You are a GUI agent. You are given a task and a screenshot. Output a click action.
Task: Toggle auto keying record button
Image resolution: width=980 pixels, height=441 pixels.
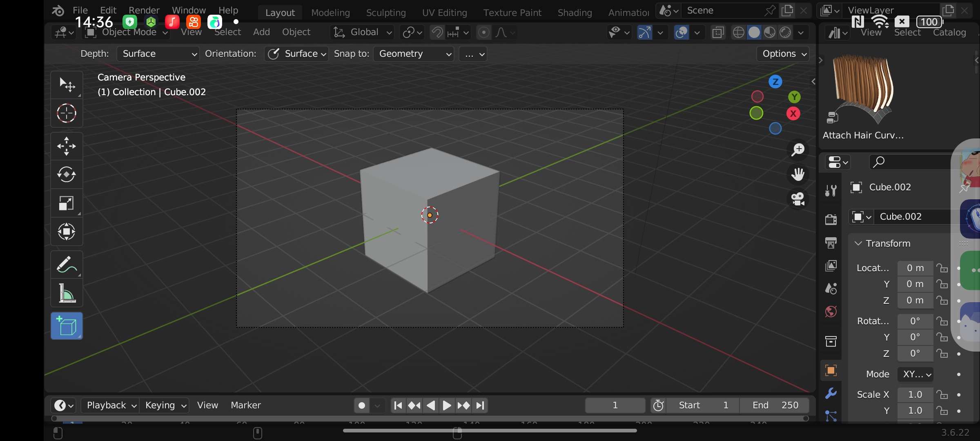click(x=361, y=405)
